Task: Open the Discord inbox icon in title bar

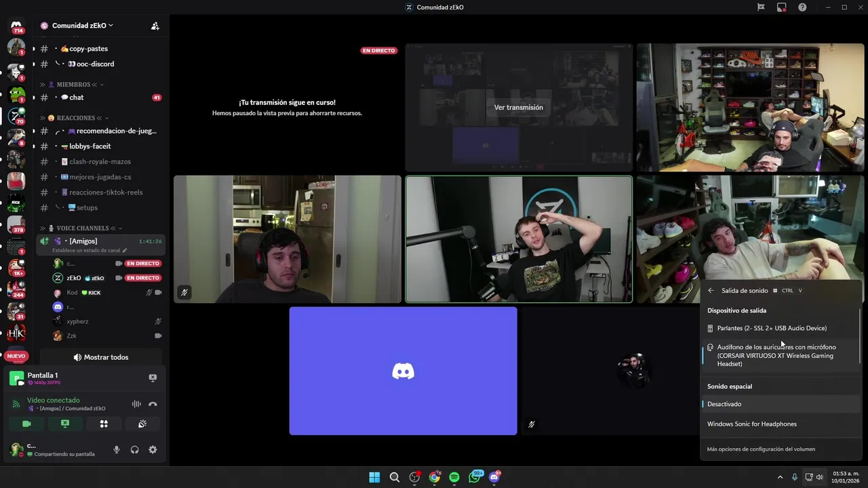Action: [x=781, y=7]
